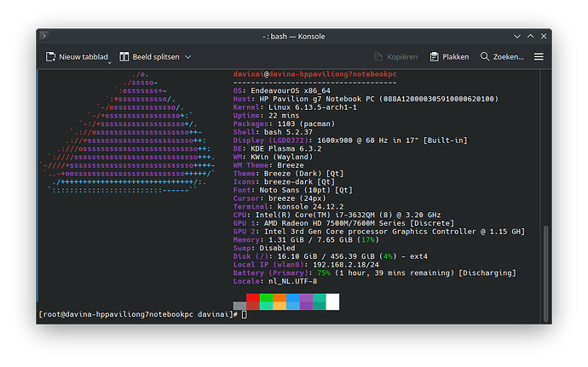The image size is (588, 367).
Task: Maximize the Konsole window
Action: [531, 37]
